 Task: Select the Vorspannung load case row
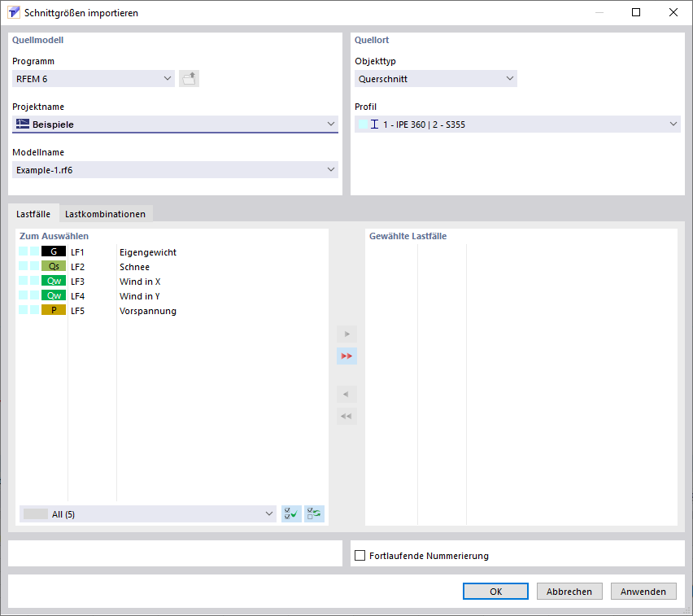tap(172, 310)
